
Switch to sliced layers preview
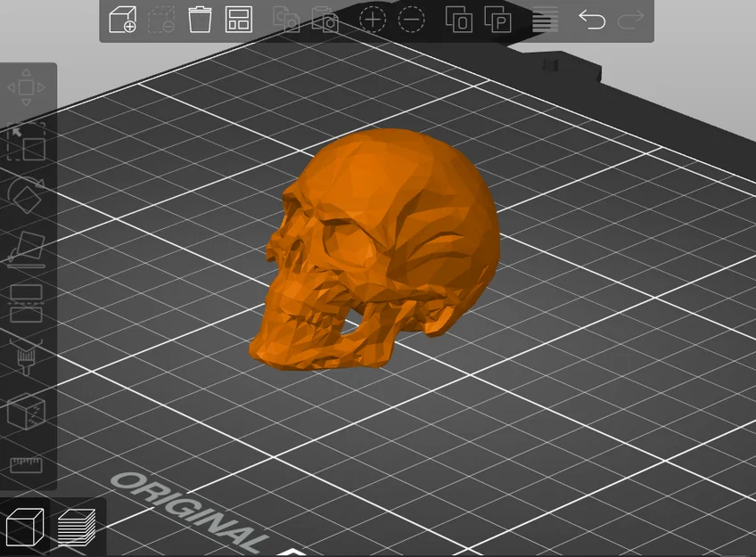point(78,528)
